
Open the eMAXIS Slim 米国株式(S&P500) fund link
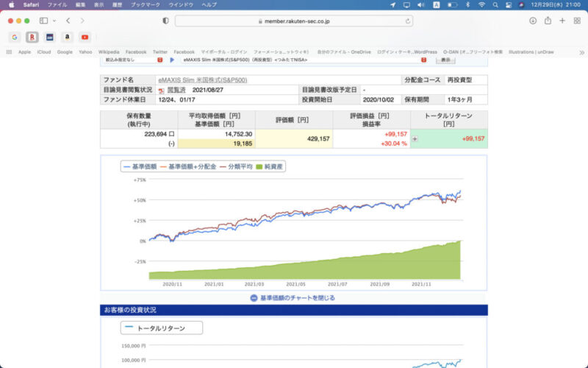tap(203, 80)
